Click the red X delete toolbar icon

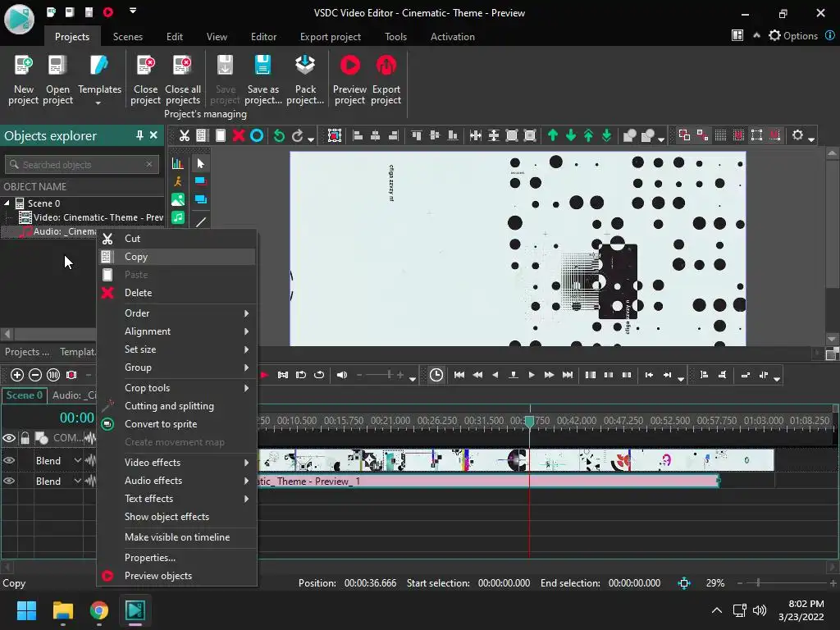point(239,135)
